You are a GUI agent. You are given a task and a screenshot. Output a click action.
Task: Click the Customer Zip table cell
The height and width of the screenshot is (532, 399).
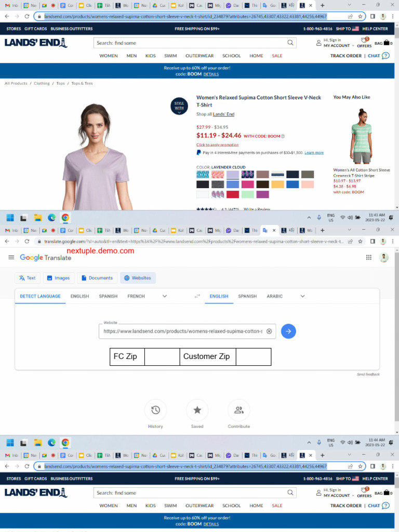(208, 356)
